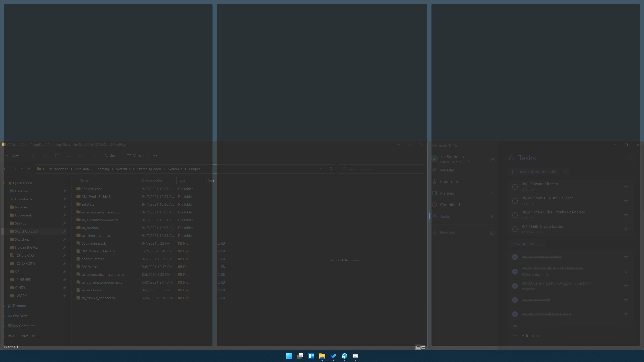Expand the See more ellipsis menu

[154, 155]
